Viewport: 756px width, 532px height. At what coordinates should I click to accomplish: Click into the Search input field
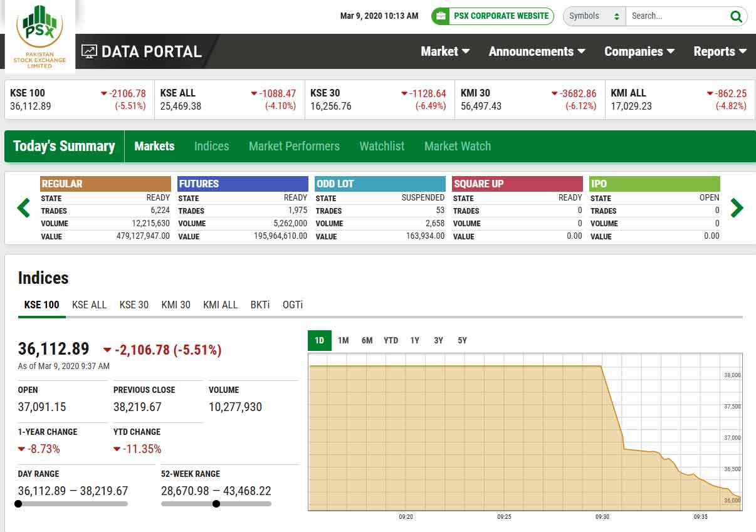[677, 16]
